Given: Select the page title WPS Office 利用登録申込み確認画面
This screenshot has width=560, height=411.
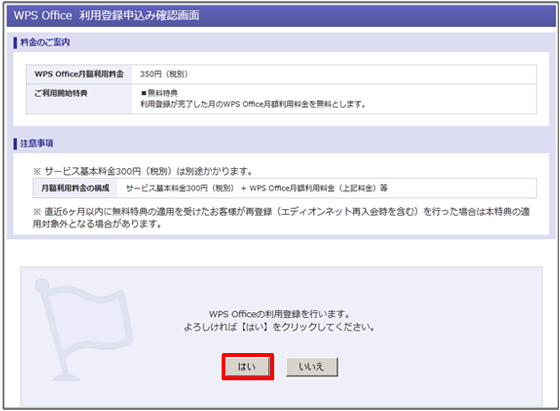Looking at the screenshot, I should pos(106,15).
